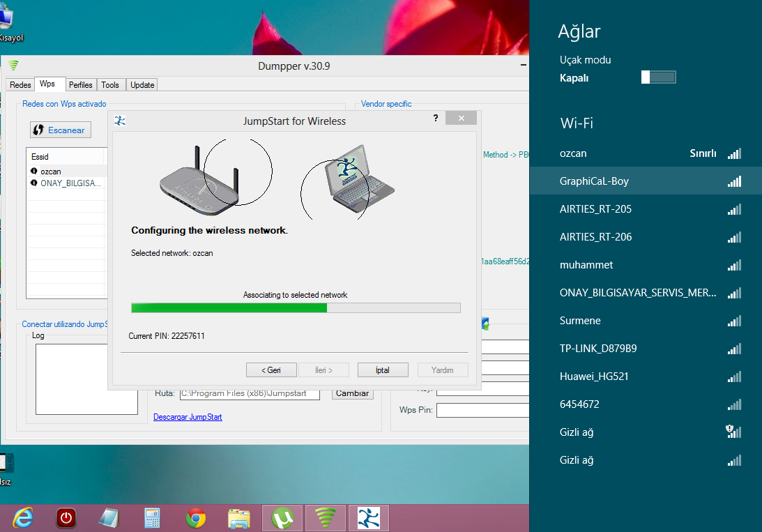This screenshot has height=532, width=762.
Task: Click the < Geri back button
Action: [271, 370]
